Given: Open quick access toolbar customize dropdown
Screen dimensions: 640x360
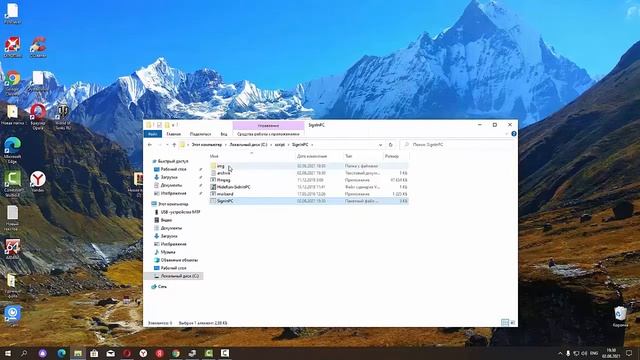Looking at the screenshot, I should (173, 125).
